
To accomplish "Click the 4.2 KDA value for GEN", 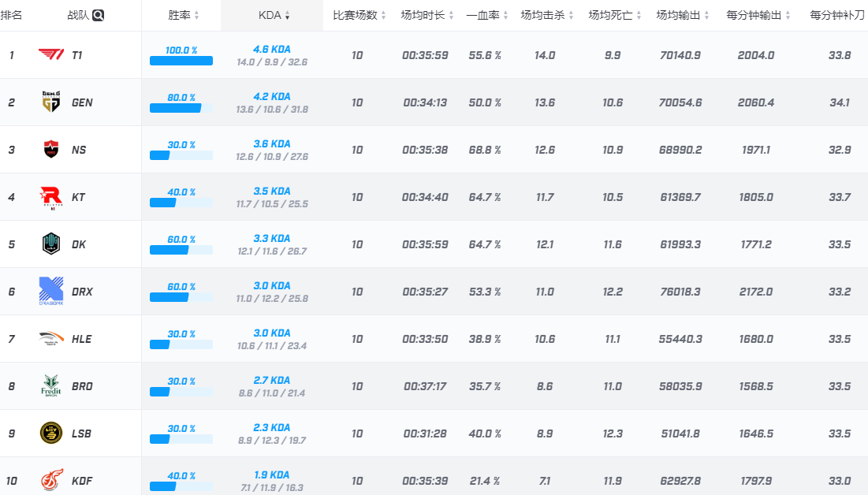I will [x=272, y=97].
